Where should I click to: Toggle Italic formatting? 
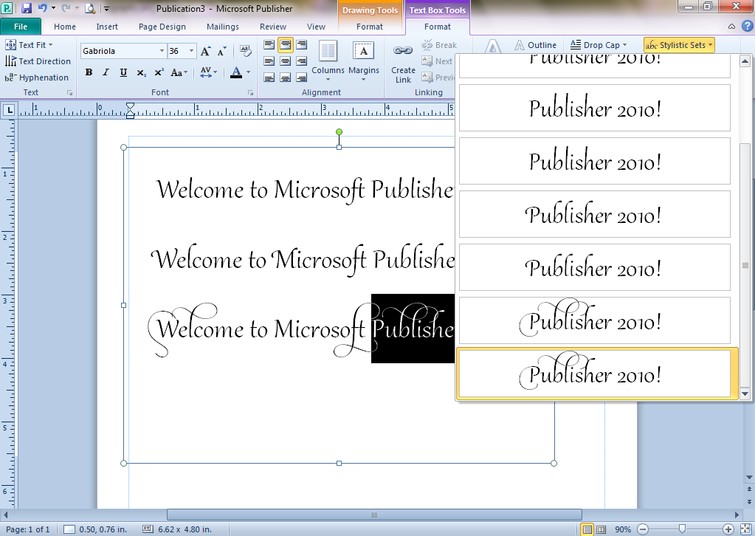[x=105, y=72]
